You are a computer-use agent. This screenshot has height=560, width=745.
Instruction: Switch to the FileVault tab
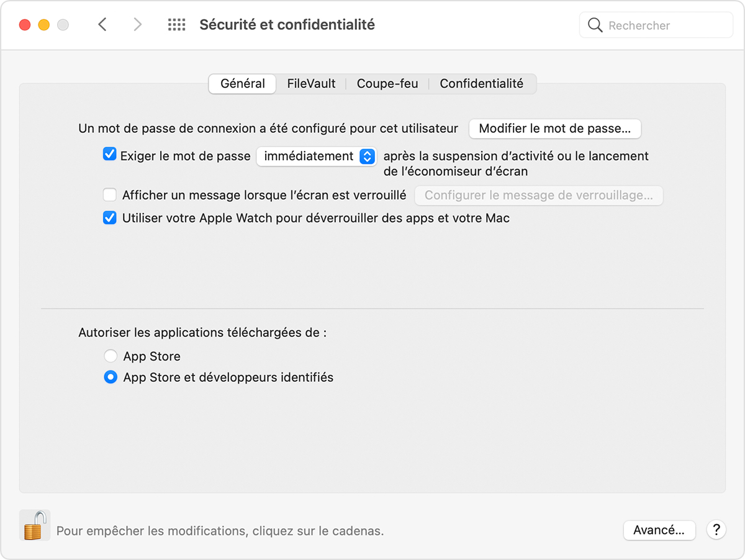click(x=310, y=83)
